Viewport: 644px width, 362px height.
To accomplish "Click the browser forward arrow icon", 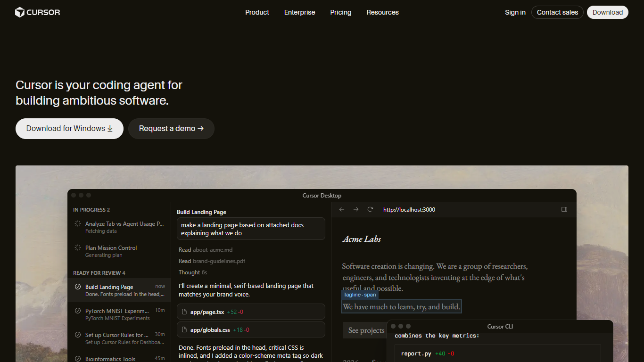I will 356,209.
